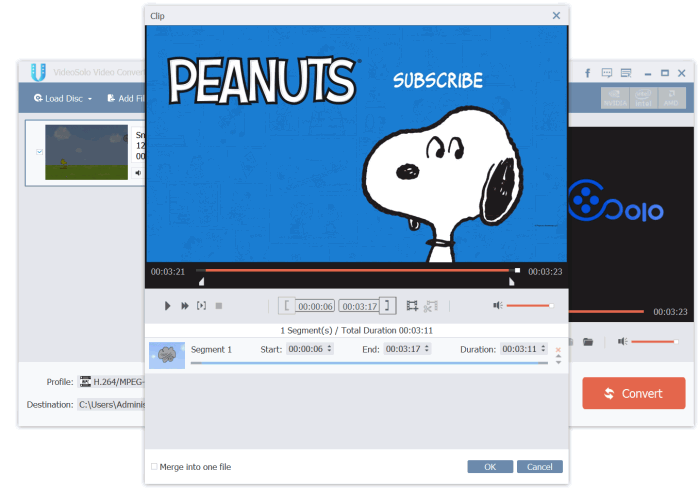The width and height of the screenshot is (700, 488).
Task: Open the Profile dropdown H.264/MPEG
Action: coord(112,382)
